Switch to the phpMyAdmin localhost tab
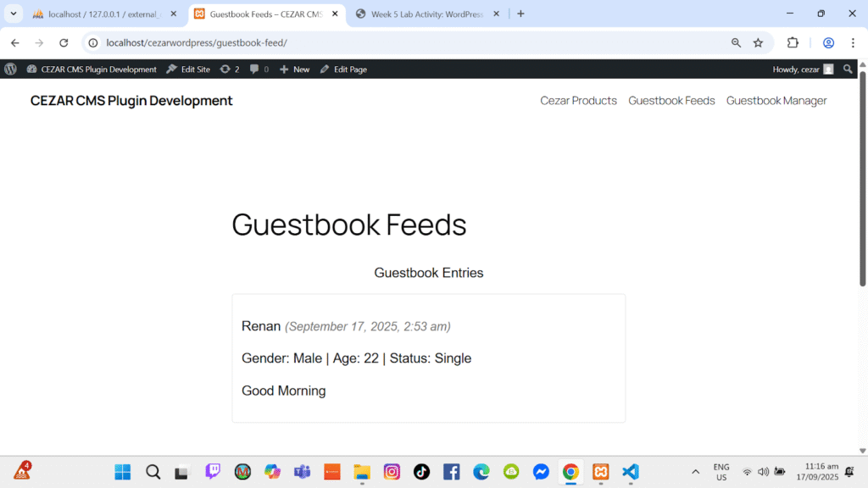Viewport: 868px width, 488px height. pyautogui.click(x=100, y=14)
